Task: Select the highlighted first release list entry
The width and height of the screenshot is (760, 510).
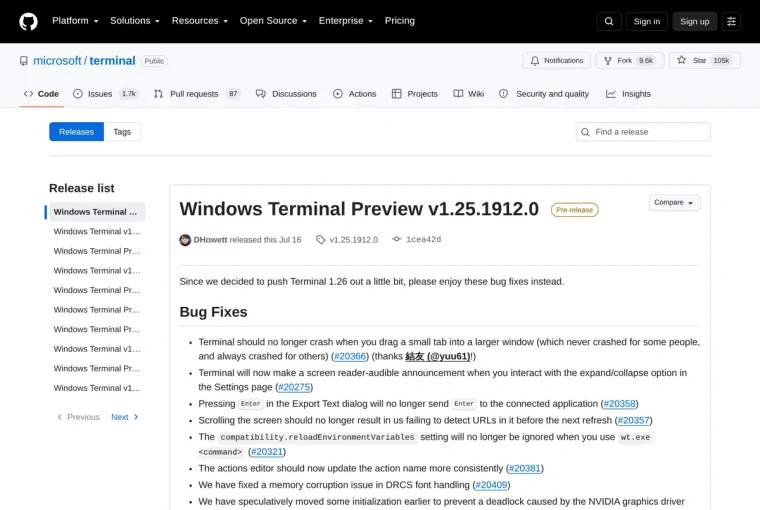Action: pyautogui.click(x=95, y=212)
